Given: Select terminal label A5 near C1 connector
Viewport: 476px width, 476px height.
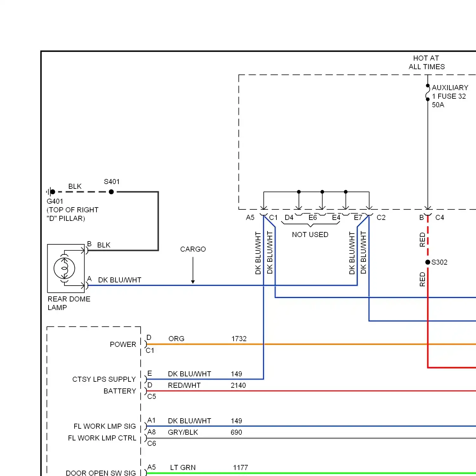Looking at the screenshot, I should tap(250, 217).
